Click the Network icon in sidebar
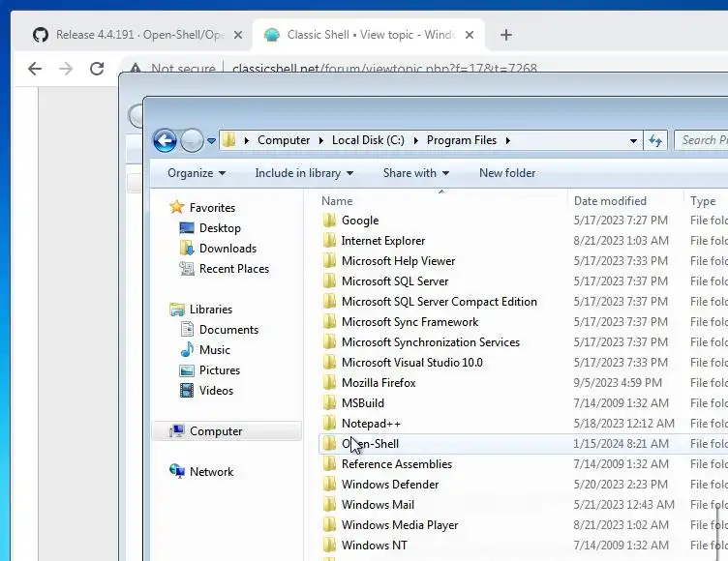The width and height of the screenshot is (728, 561). 177,471
